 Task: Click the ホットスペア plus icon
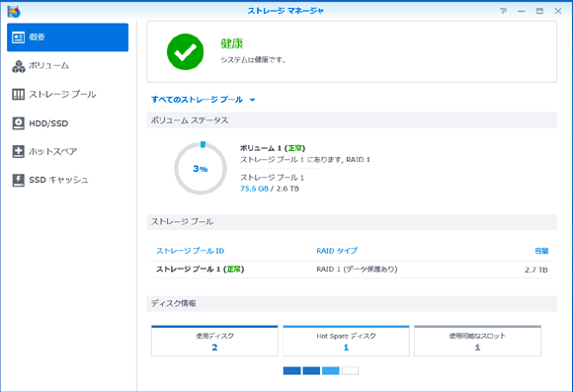18,151
